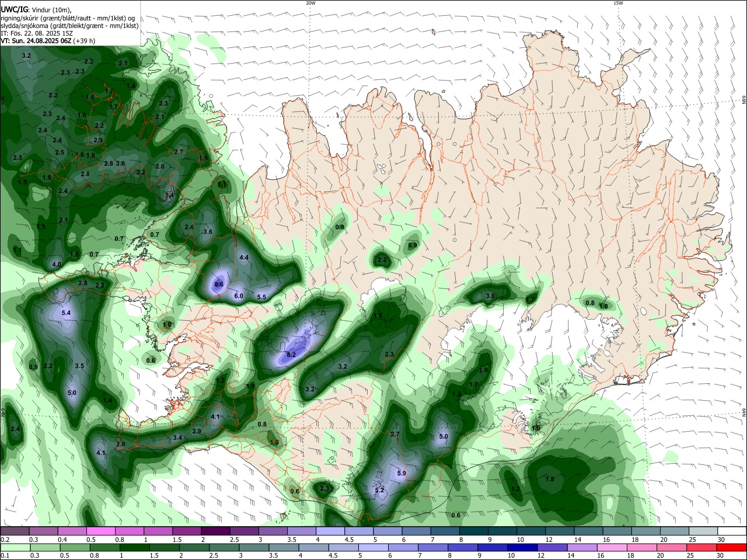Screen dimensions: 747x560
Task: Click the 'UWC/IG' title label
Action: tap(14, 9)
